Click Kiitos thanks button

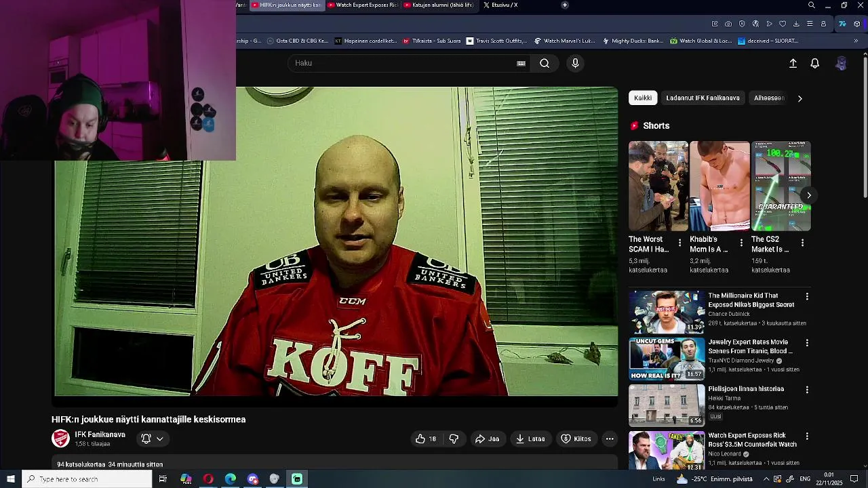coord(576,439)
